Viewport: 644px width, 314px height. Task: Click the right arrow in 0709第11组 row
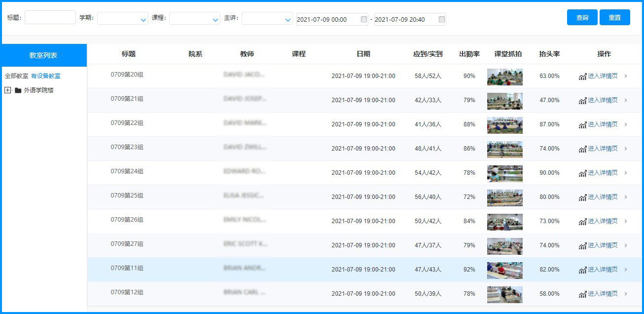click(x=626, y=270)
